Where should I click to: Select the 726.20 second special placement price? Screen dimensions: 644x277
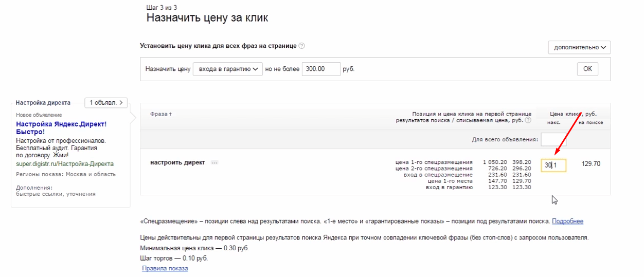point(496,169)
